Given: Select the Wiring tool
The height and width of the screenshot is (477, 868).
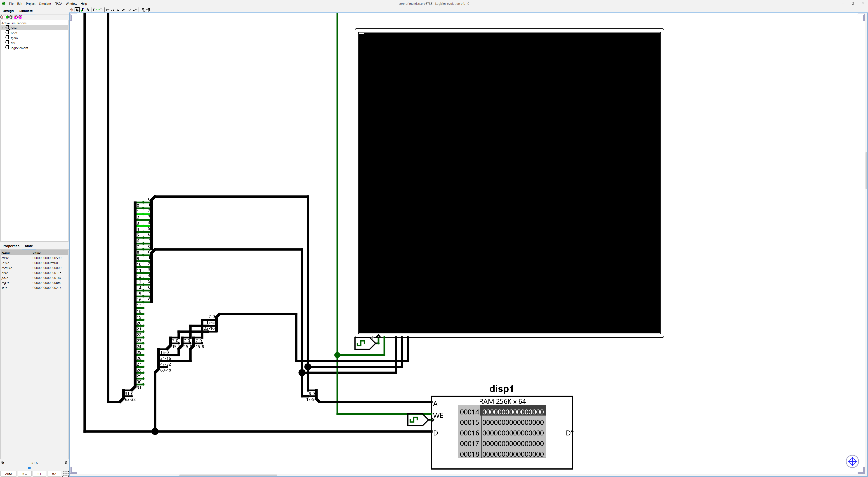Looking at the screenshot, I should click(x=83, y=10).
